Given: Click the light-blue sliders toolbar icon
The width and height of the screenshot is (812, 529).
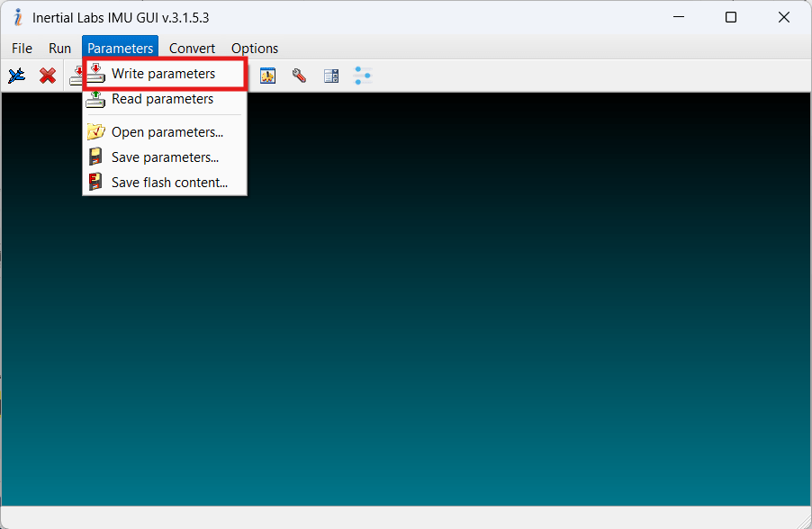Looking at the screenshot, I should tap(363, 76).
